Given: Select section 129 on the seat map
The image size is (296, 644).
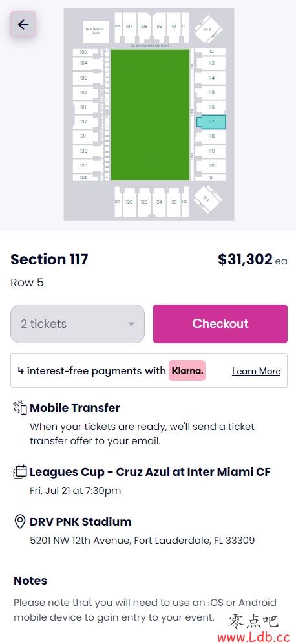Looking at the screenshot, I should [85, 166].
